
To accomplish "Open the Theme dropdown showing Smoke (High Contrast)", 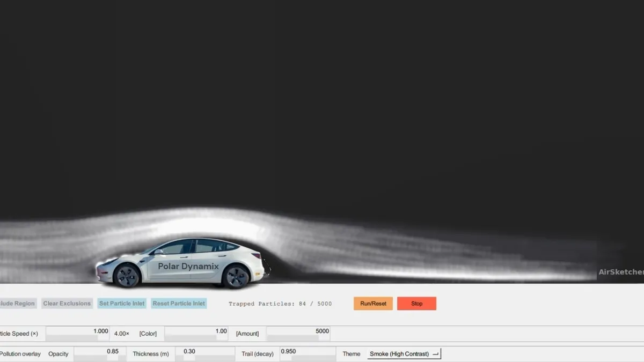I will pyautogui.click(x=404, y=354).
